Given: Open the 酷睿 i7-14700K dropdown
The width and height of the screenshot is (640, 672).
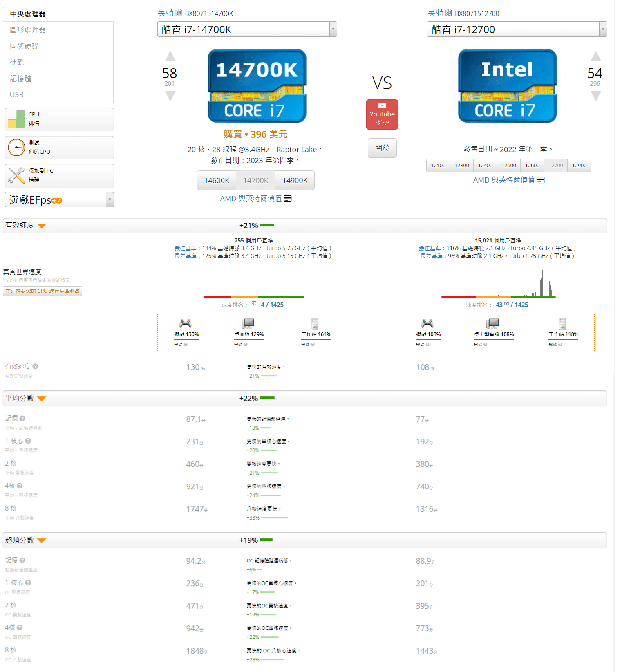Looking at the screenshot, I should 247,29.
